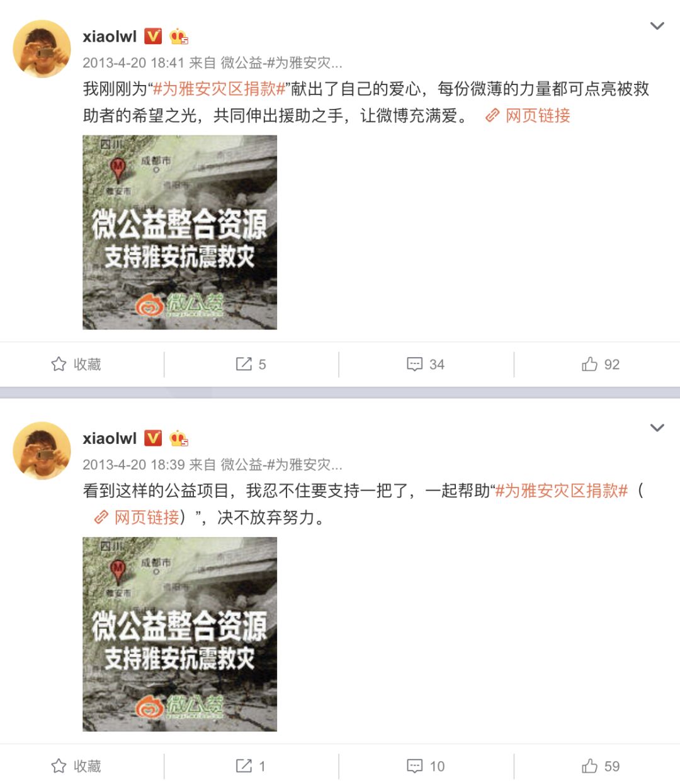
Task: Open xiaolwl avatar on the second post
Action: (x=42, y=451)
